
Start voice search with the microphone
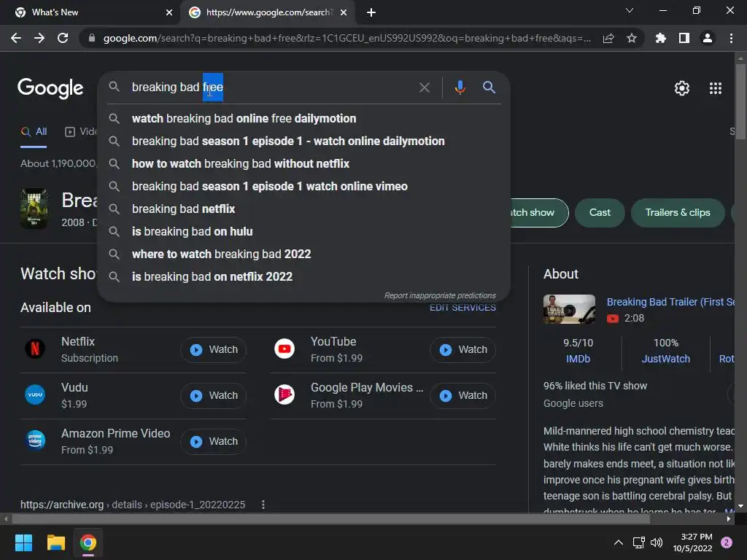460,87
